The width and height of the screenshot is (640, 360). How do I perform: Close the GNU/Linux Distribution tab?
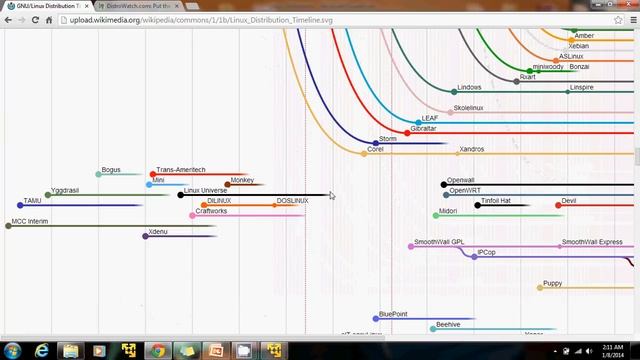point(87,6)
